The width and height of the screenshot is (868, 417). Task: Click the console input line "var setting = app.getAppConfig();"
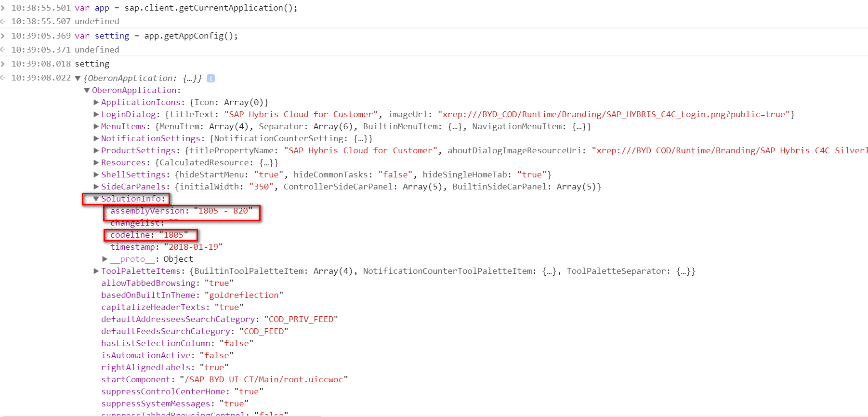(156, 36)
